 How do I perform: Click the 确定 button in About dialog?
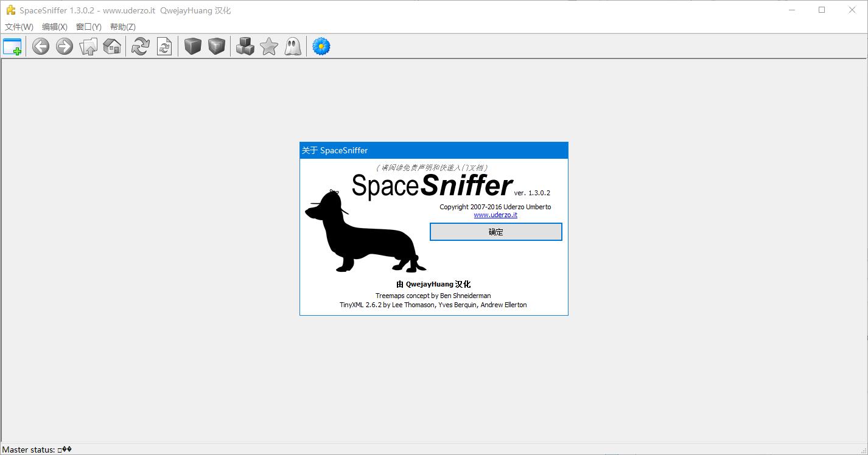click(496, 232)
